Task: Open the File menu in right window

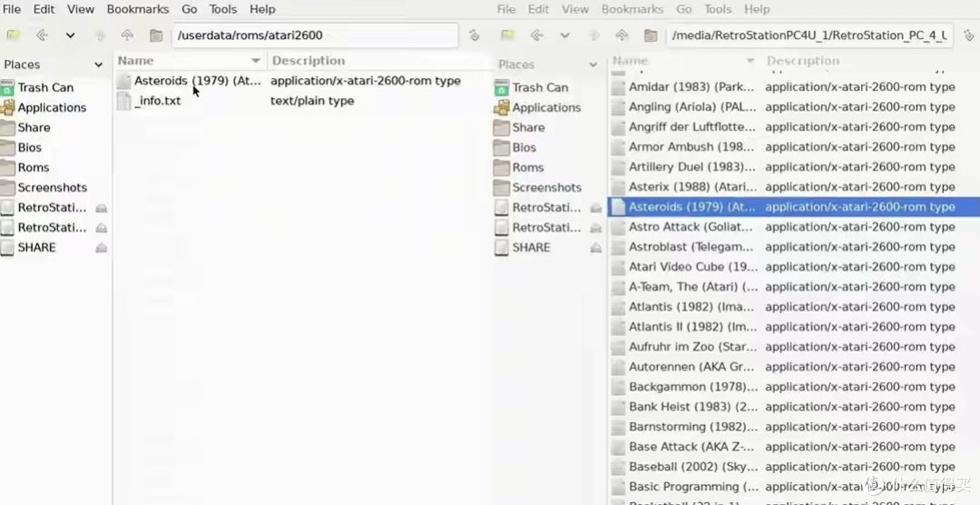Action: 506,9
